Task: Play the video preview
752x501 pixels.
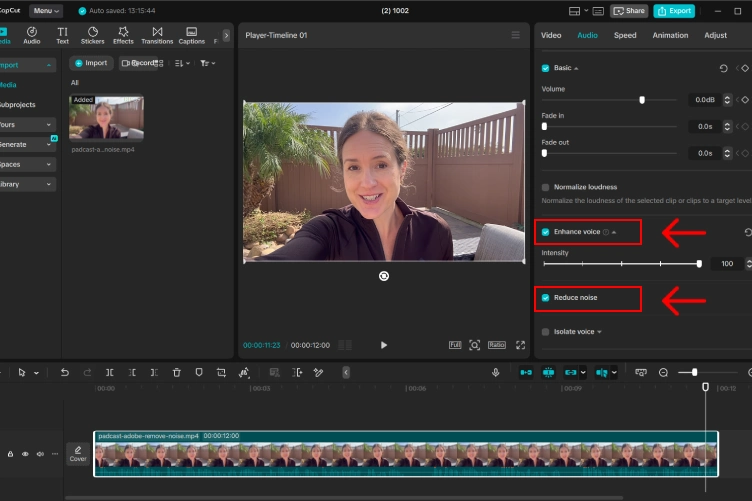Action: 383,345
